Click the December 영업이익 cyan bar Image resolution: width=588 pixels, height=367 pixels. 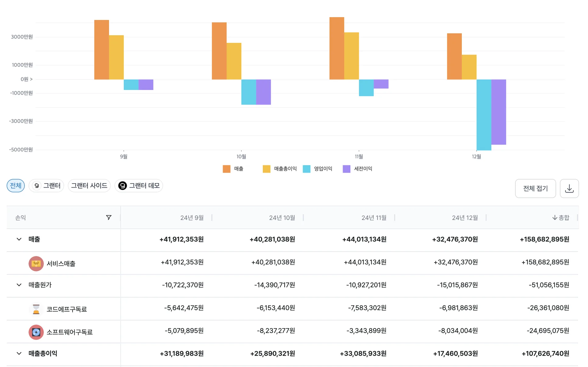point(484,115)
